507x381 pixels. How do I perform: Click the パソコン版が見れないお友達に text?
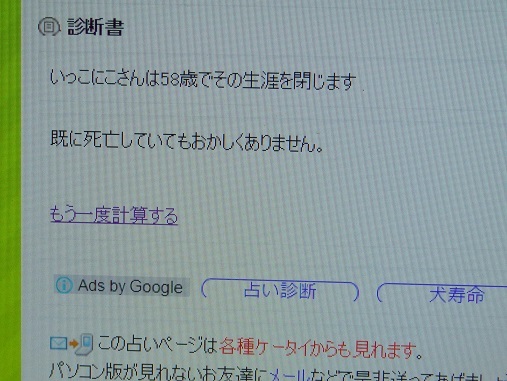tap(159, 373)
